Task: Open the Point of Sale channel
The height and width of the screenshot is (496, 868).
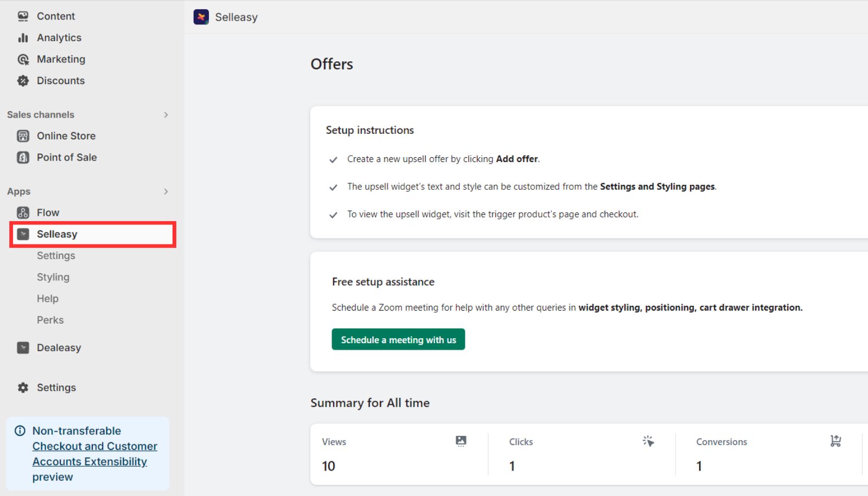Action: pos(67,157)
